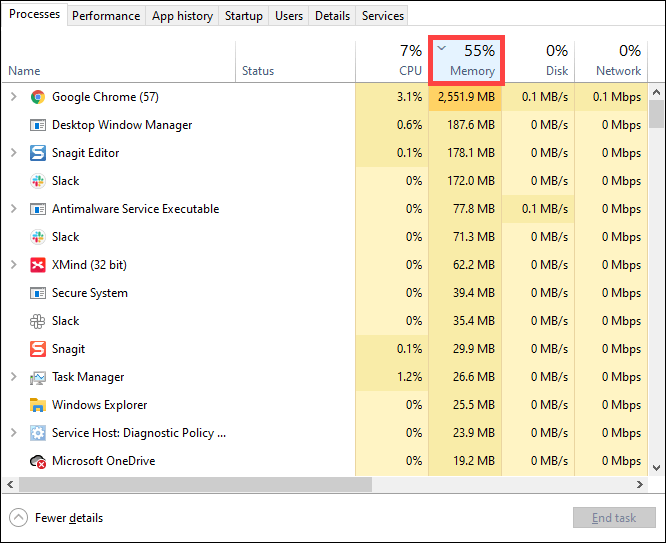666x543 pixels.
Task: Go to the Details tab
Action: click(332, 16)
